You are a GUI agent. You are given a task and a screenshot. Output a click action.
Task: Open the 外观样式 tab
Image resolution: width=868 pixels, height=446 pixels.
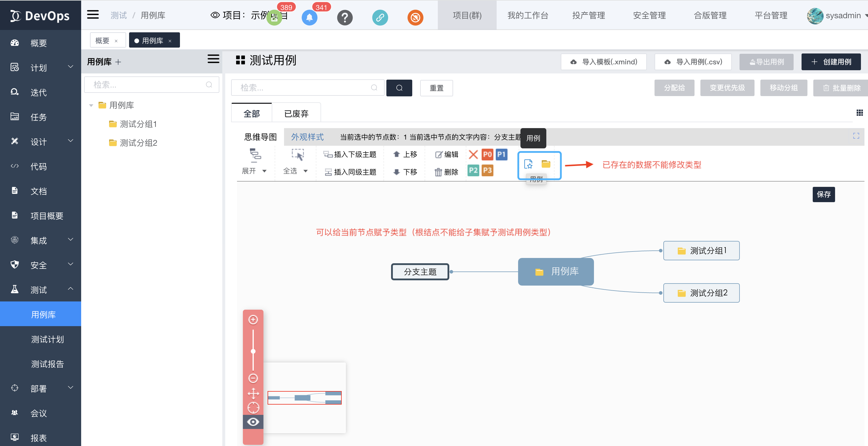pos(307,137)
